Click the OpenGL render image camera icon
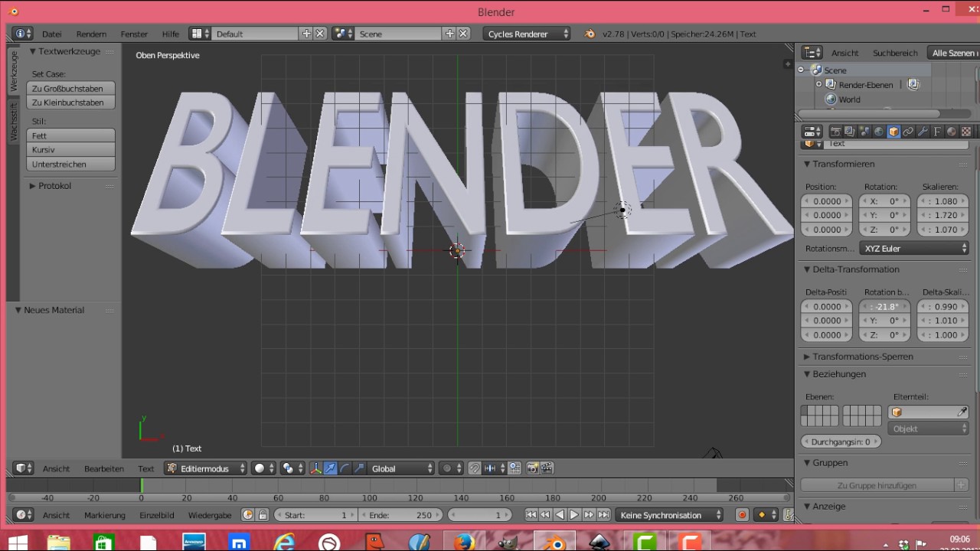The height and width of the screenshot is (551, 980). pos(533,468)
